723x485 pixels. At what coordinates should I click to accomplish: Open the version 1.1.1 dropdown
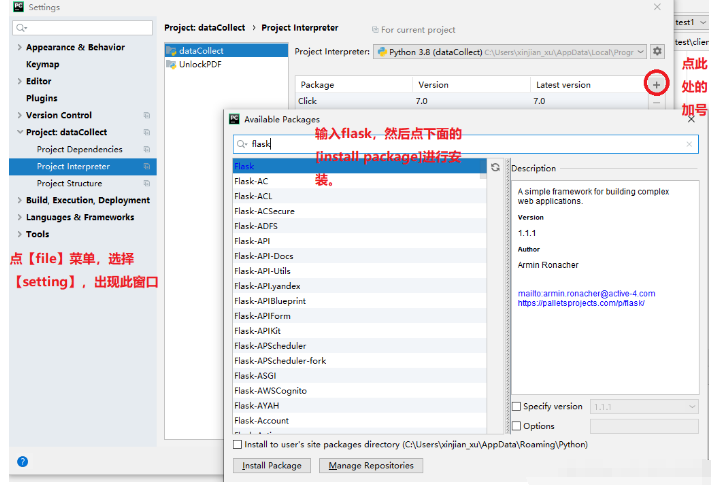pyautogui.click(x=644, y=407)
